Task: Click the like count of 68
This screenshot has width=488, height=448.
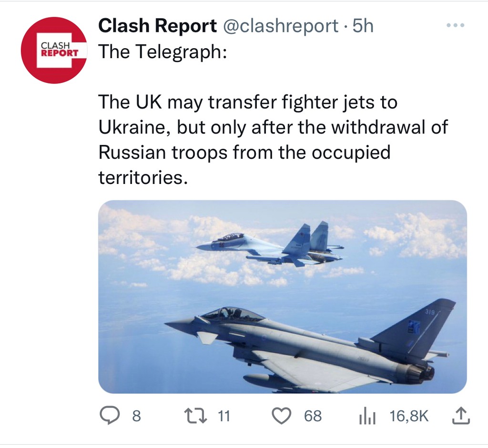Action: 313,417
